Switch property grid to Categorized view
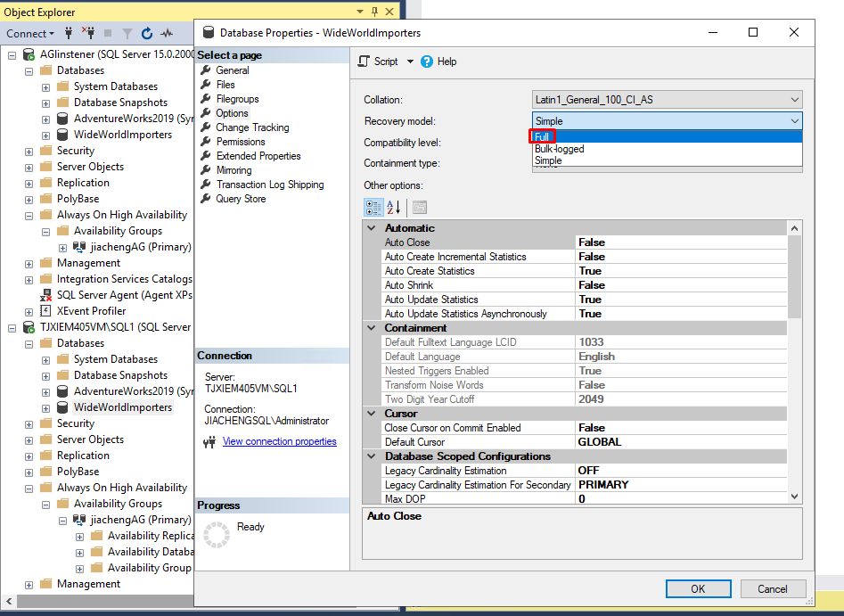The width and height of the screenshot is (844, 616). 373,208
